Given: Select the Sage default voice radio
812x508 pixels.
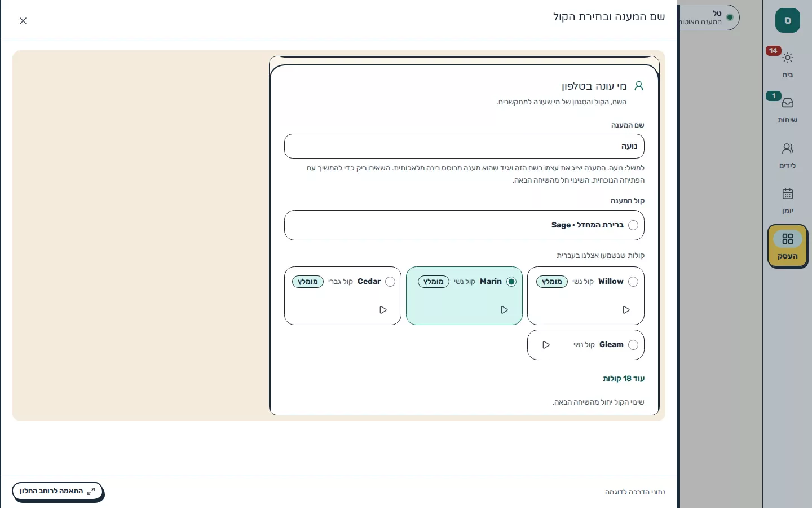Looking at the screenshot, I should [x=633, y=225].
